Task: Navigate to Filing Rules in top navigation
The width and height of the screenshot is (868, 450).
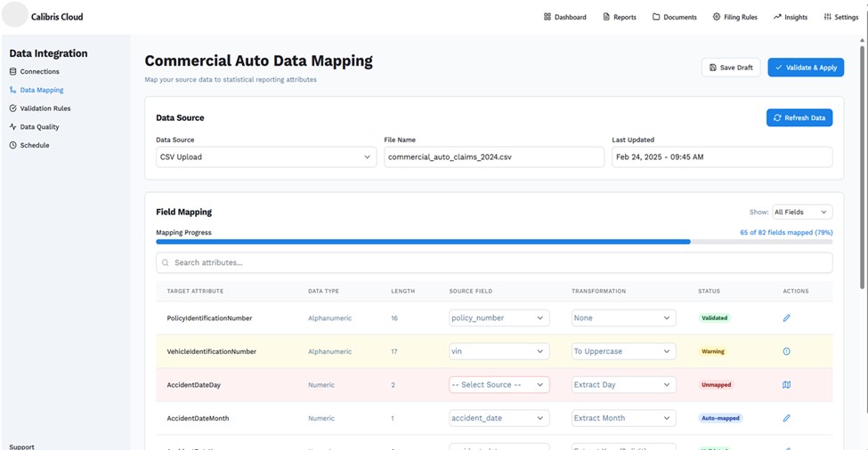Action: tap(734, 17)
